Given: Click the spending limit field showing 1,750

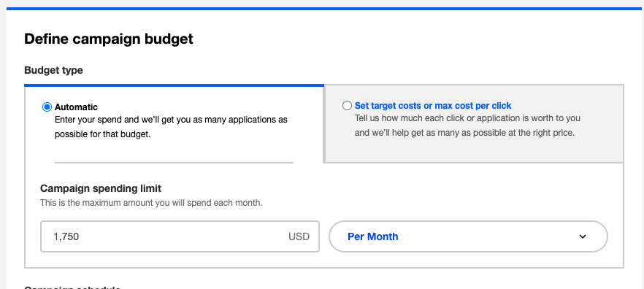Looking at the screenshot, I should (180, 236).
